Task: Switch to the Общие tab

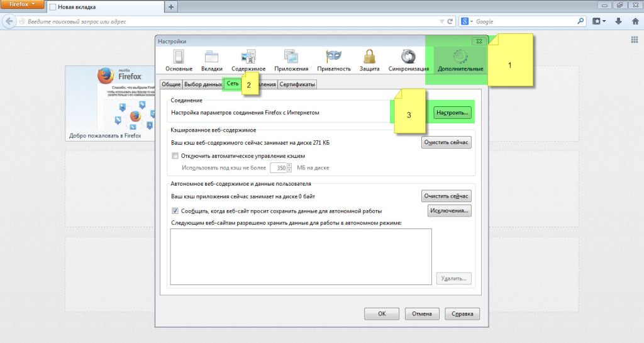Action: pyautogui.click(x=171, y=84)
